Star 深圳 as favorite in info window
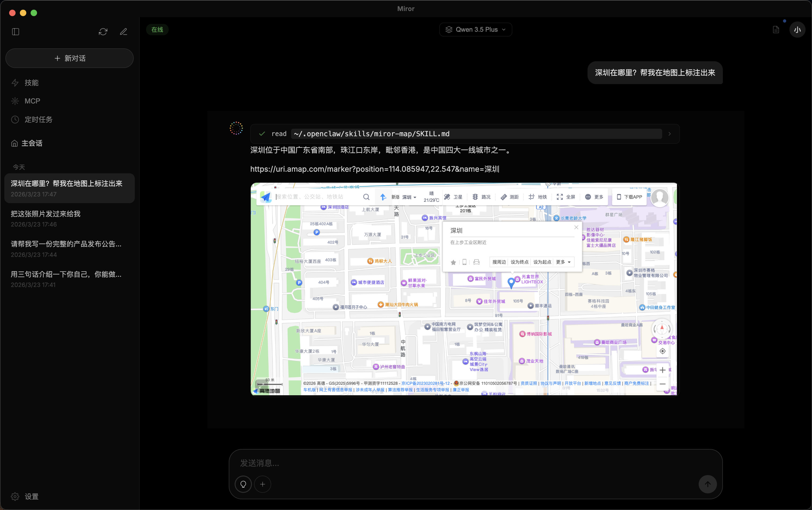The height and width of the screenshot is (510, 812). [453, 262]
